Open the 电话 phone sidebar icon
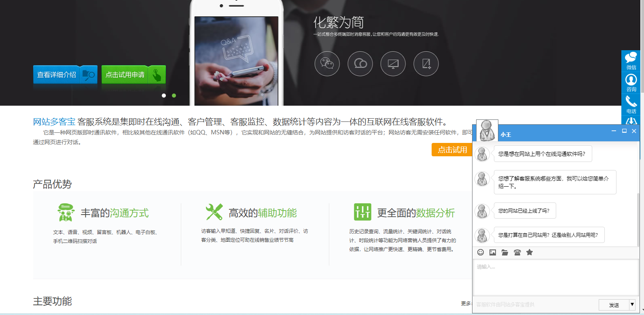 click(631, 105)
